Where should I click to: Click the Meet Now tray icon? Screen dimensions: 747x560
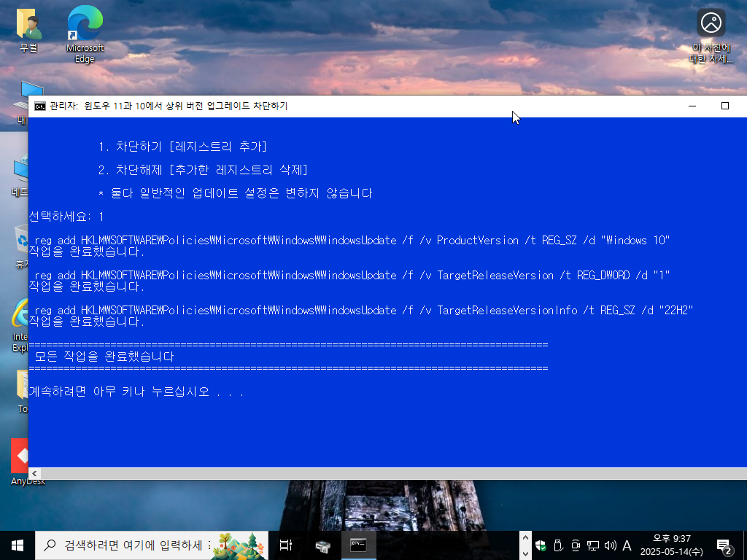(576, 545)
